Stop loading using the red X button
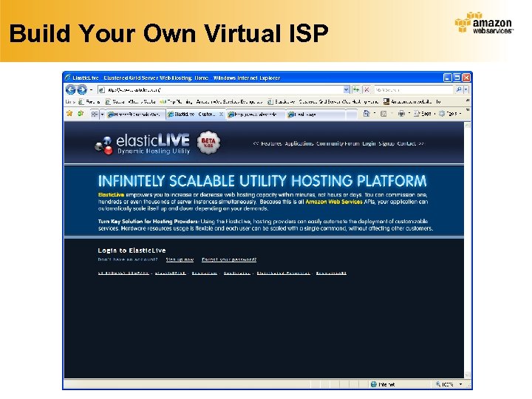Image resolution: width=532 pixels, height=399 pixels. 366,89
